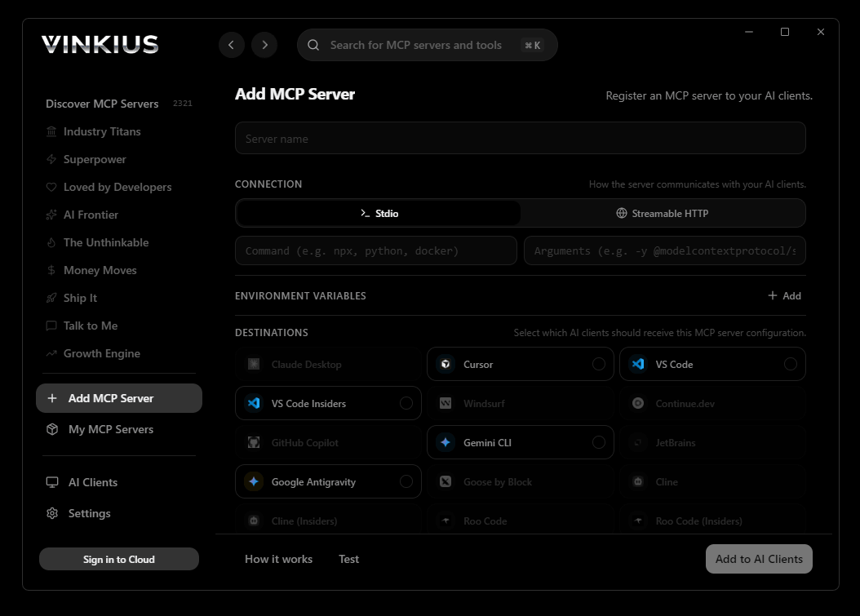Select the Cursor destination radio button
Image resolution: width=860 pixels, height=616 pixels.
(599, 364)
